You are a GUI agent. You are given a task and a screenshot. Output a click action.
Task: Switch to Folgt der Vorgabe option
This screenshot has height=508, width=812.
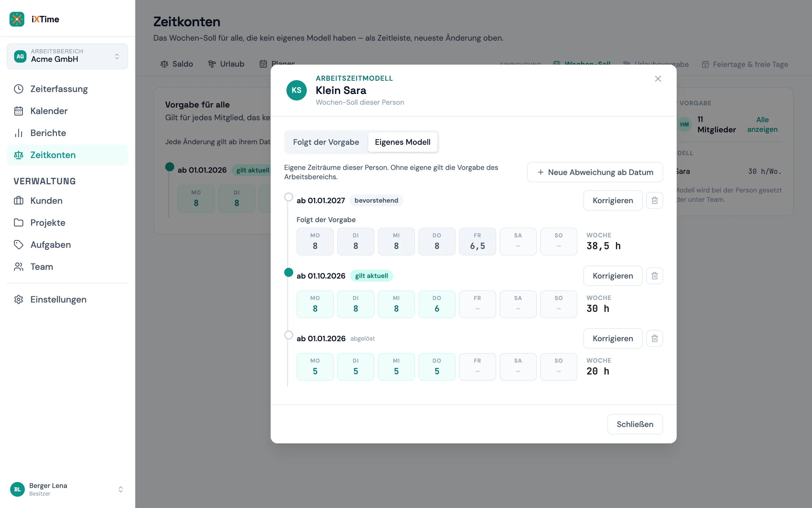click(x=326, y=142)
